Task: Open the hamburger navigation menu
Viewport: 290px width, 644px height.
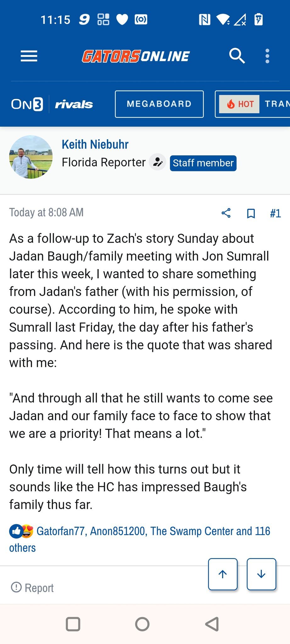Action: point(29,56)
